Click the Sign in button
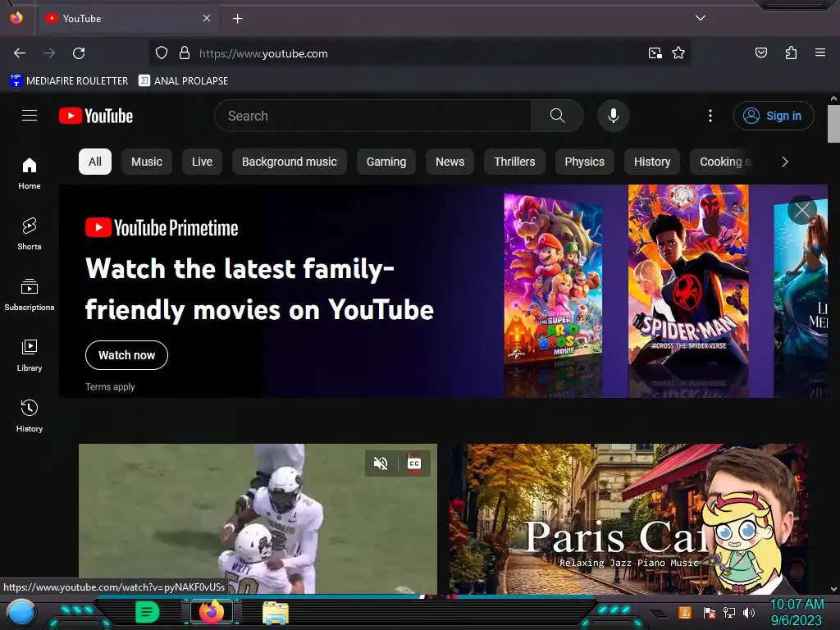Viewport: 840px width, 630px height. coord(774,116)
